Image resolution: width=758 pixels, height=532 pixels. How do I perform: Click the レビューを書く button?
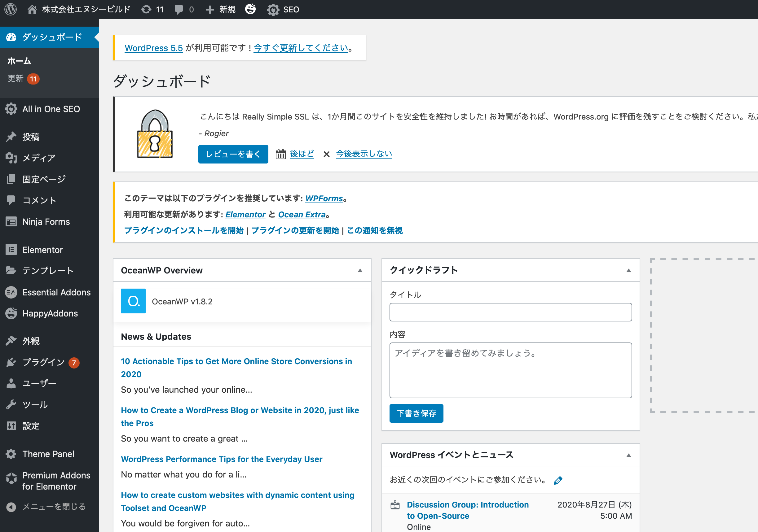coord(233,154)
